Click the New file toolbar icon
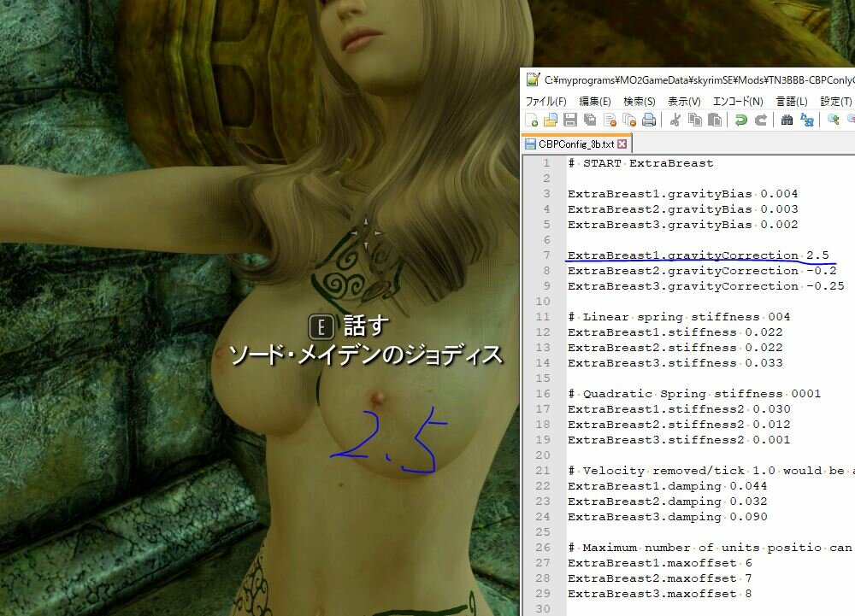 [x=532, y=120]
